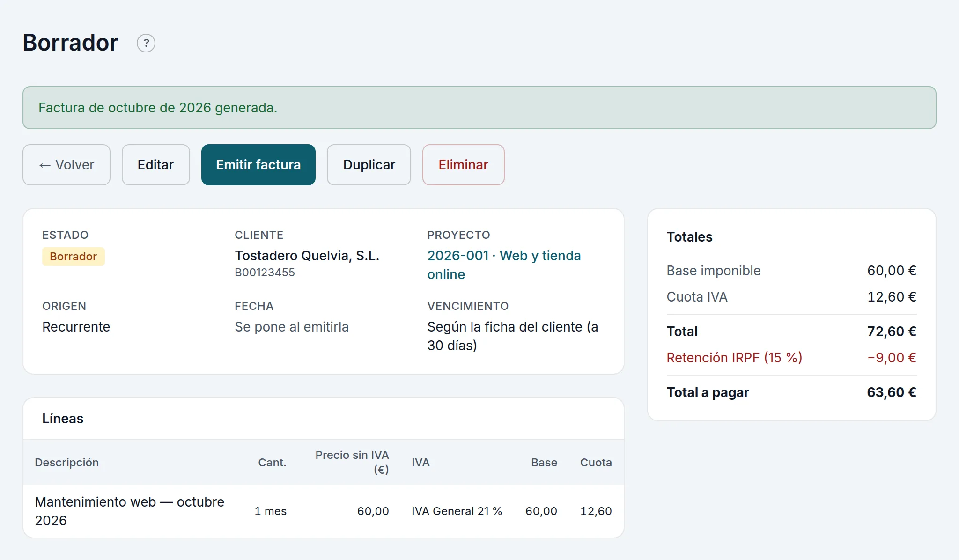Select client name Tostadero Quelvia, S.L.
The height and width of the screenshot is (560, 959).
307,256
